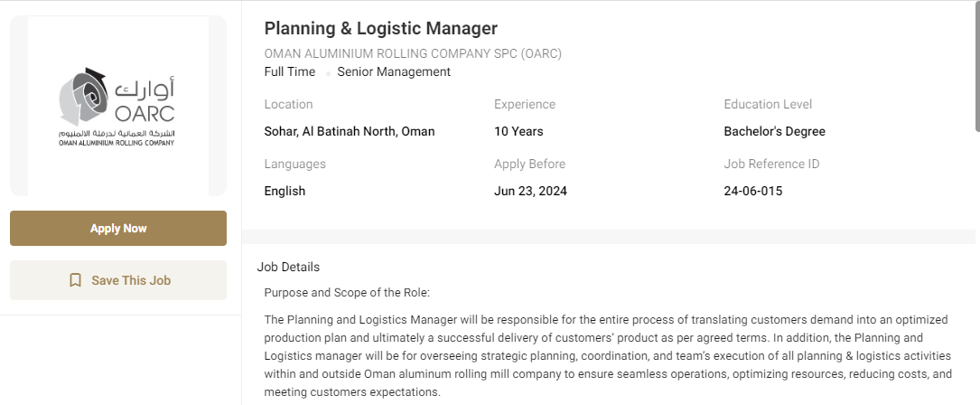
Task: Save this job using the button
Action: point(118,280)
